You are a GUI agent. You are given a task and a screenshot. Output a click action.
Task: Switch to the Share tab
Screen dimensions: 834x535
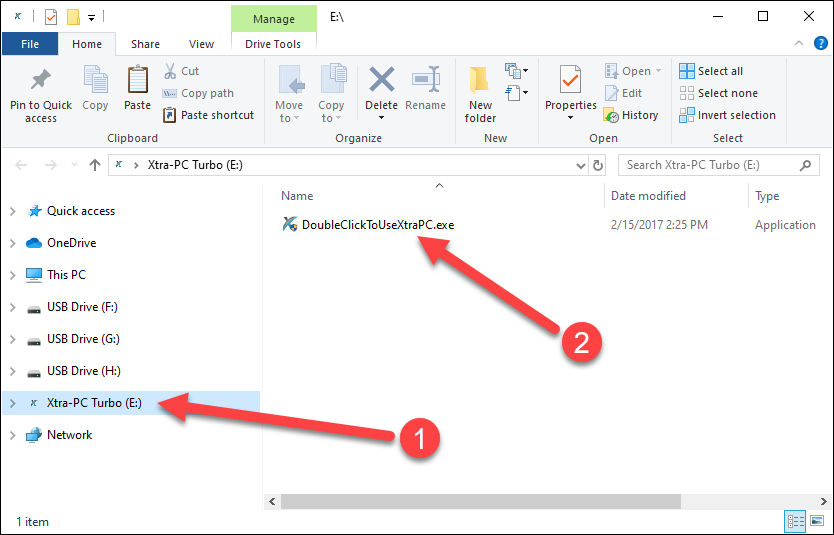[x=145, y=44]
